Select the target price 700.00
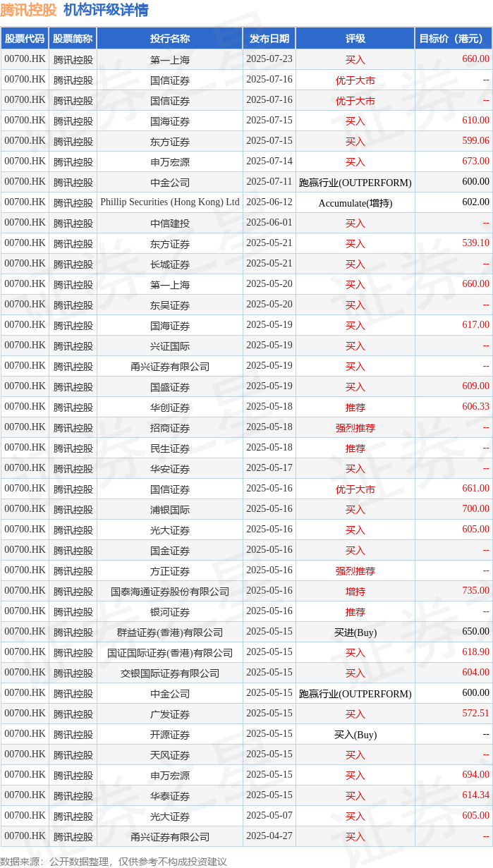This screenshot has height=868, width=493. click(x=475, y=509)
